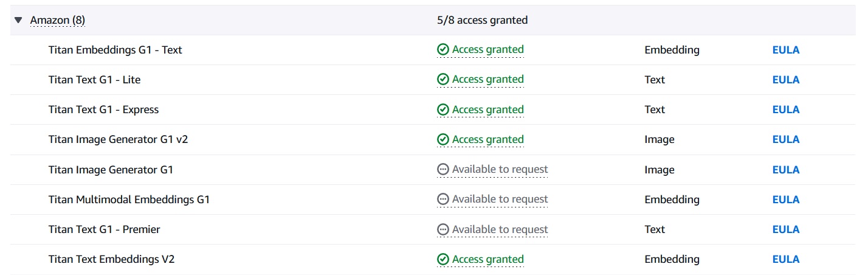Open EULA for Titan Embeddings G1 - Text
Image resolution: width=868 pixels, height=275 pixels.
coord(786,50)
